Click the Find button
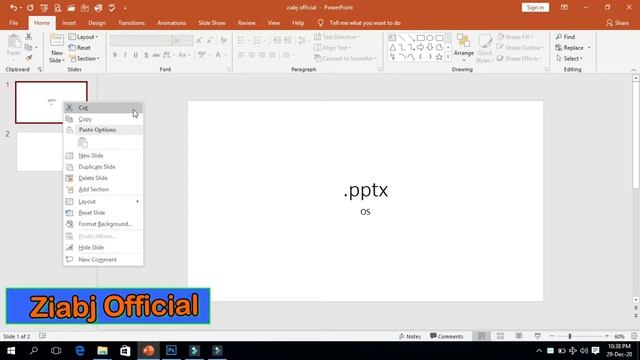 565,37
